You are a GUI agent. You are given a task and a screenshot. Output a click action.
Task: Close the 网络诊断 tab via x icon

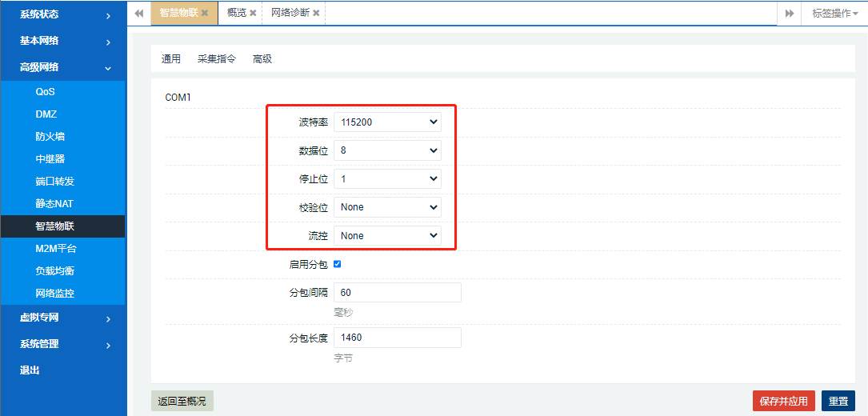[316, 14]
